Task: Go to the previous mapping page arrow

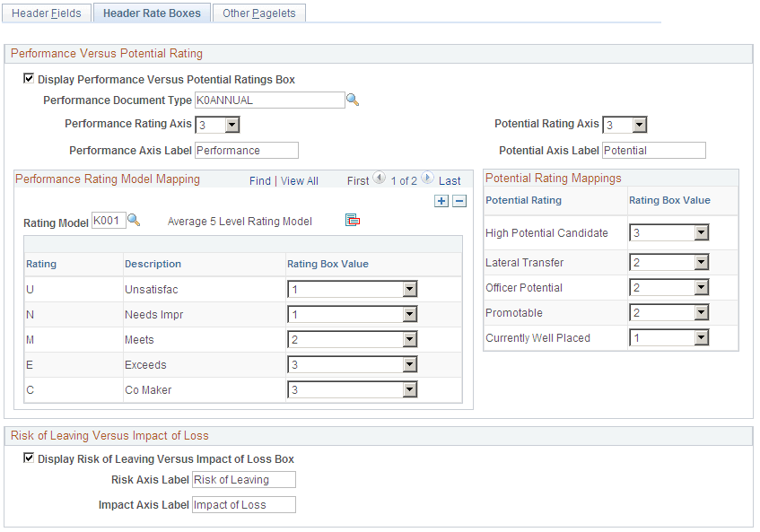Action: [x=379, y=179]
